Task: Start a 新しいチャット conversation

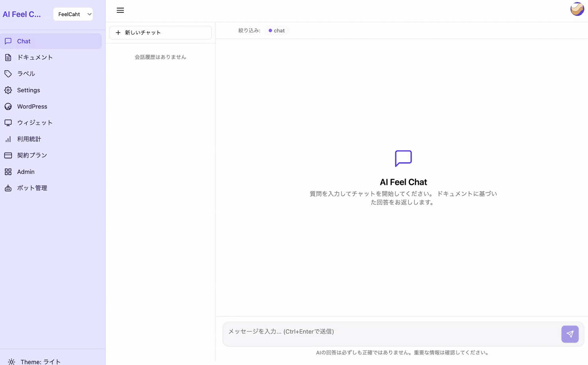Action: click(x=160, y=32)
